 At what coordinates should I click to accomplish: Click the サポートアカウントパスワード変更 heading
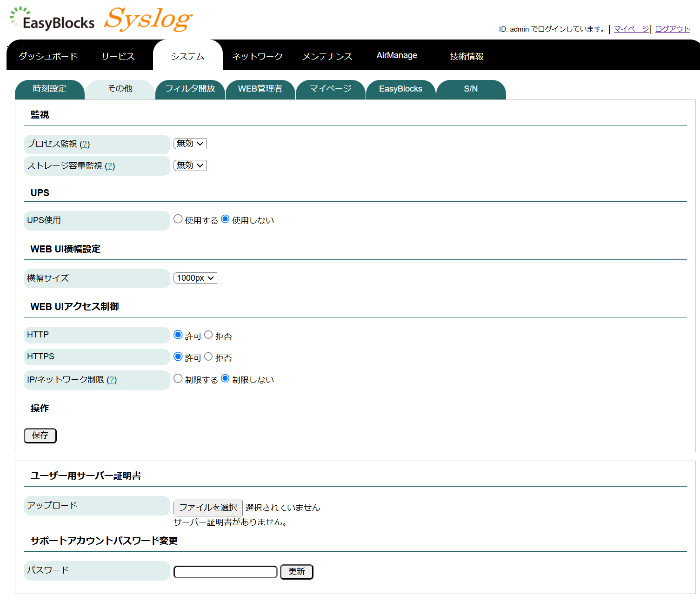[x=104, y=541]
